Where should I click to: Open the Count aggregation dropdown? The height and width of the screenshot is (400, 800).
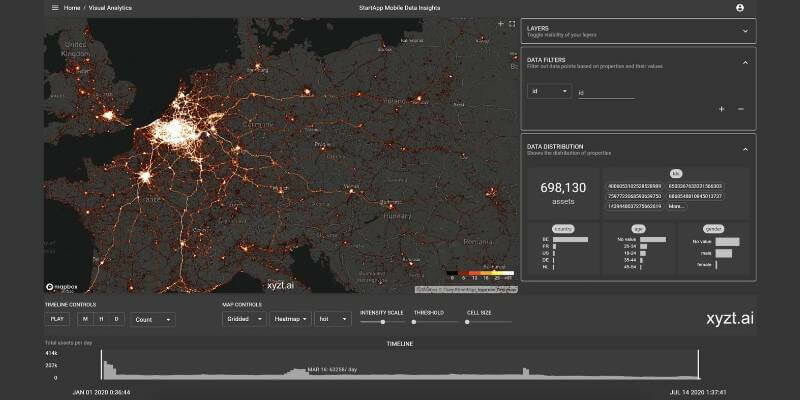pyautogui.click(x=153, y=319)
